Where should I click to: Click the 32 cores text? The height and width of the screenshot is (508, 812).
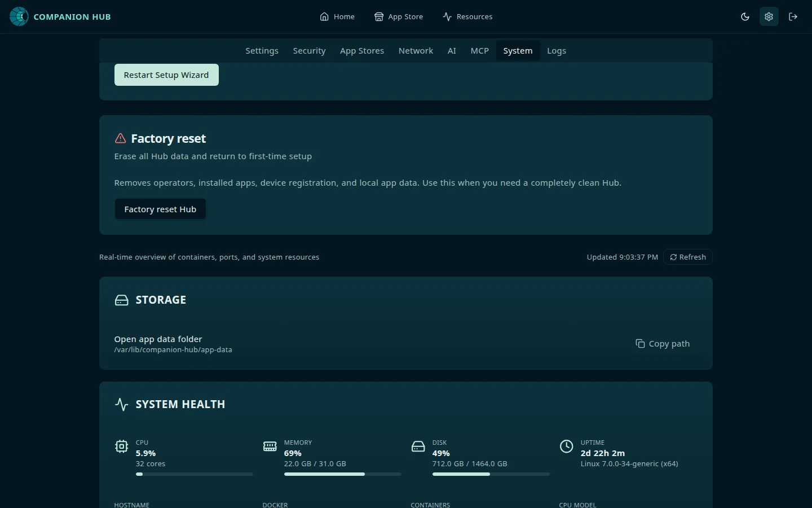click(151, 463)
